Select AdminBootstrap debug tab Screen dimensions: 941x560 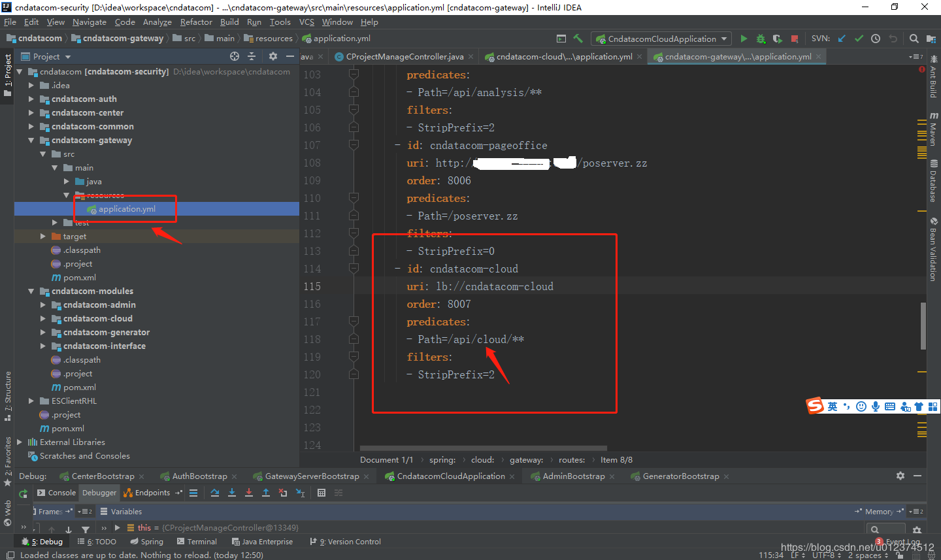point(573,476)
